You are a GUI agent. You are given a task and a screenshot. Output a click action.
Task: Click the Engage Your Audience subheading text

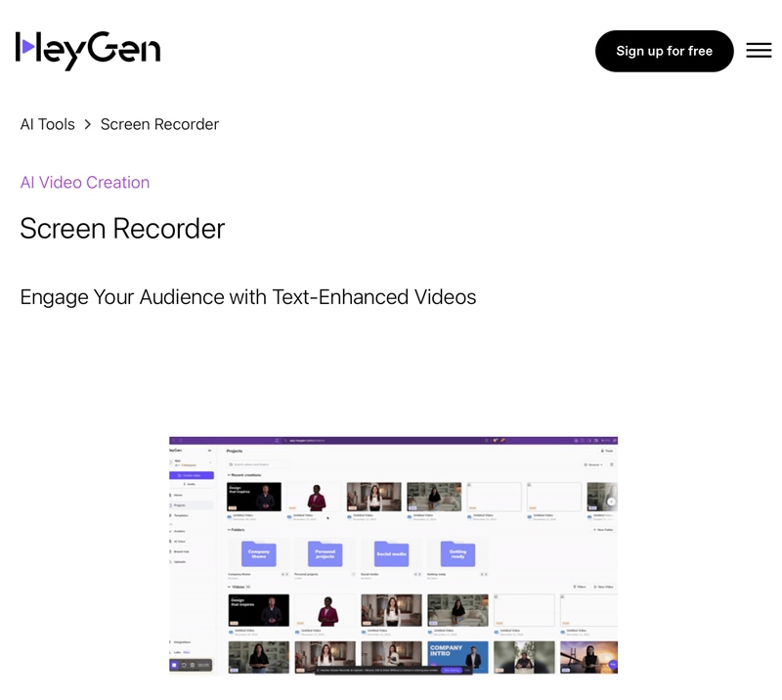click(x=248, y=297)
